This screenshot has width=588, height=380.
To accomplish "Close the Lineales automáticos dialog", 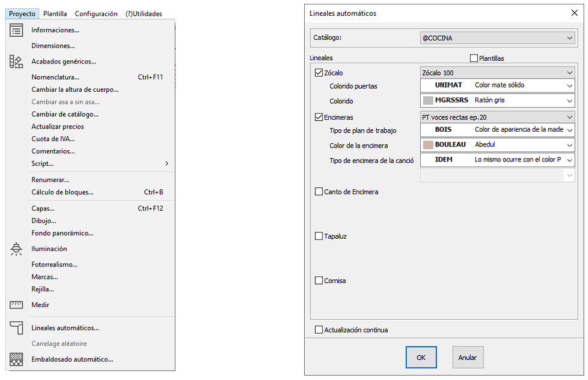I will click(x=574, y=13).
